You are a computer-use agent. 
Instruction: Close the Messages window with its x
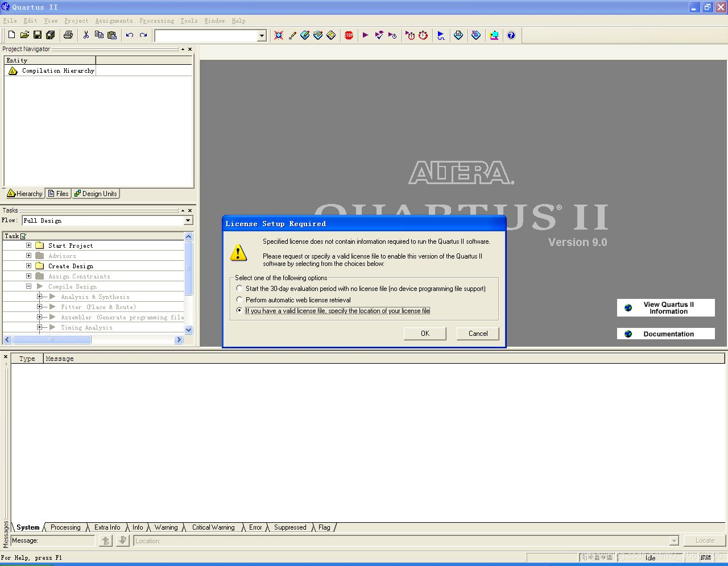click(6, 357)
